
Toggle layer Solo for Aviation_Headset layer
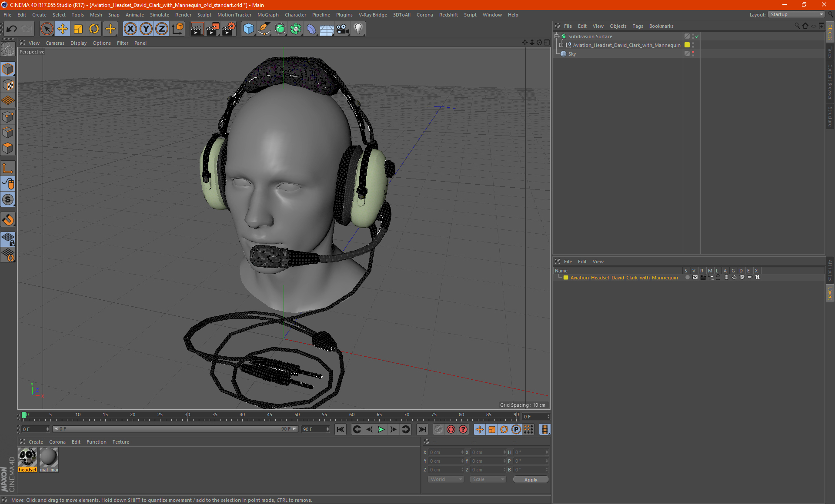pyautogui.click(x=687, y=277)
